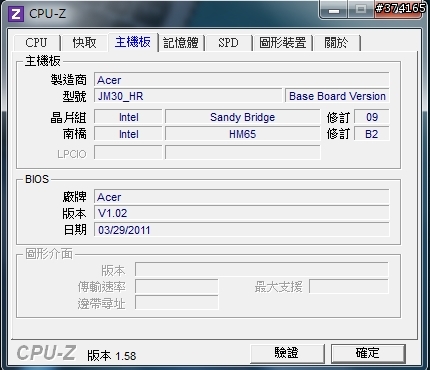Click the southbridge name HM65
The width and height of the screenshot is (430, 370).
click(x=243, y=134)
